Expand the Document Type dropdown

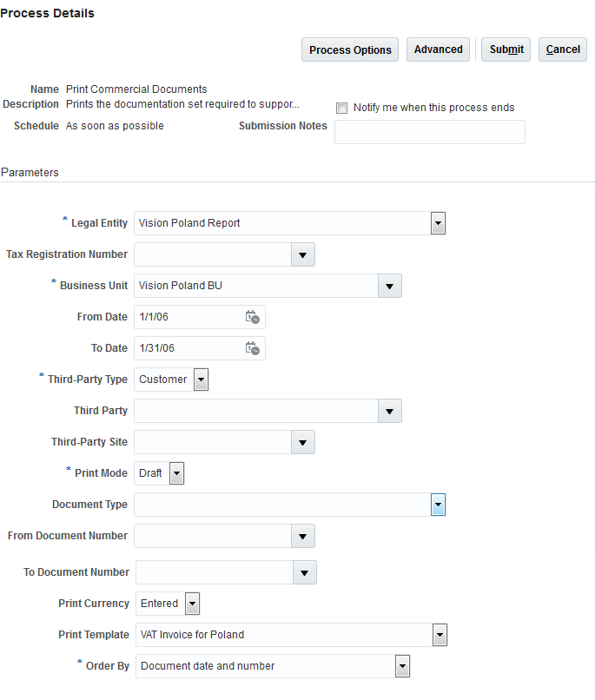coord(438,505)
